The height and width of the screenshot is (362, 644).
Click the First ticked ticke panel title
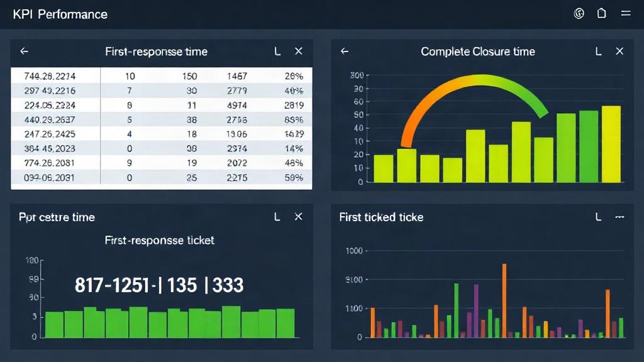pos(381,217)
